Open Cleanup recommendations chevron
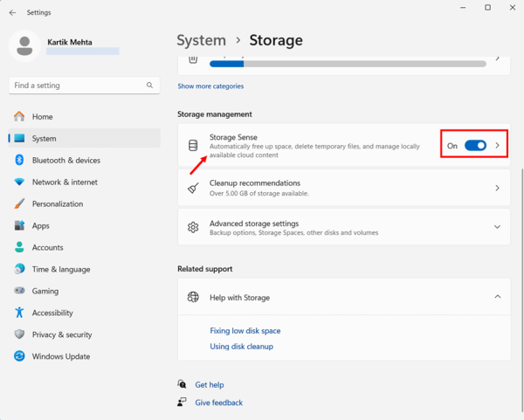The height and width of the screenshot is (420, 524). click(497, 188)
